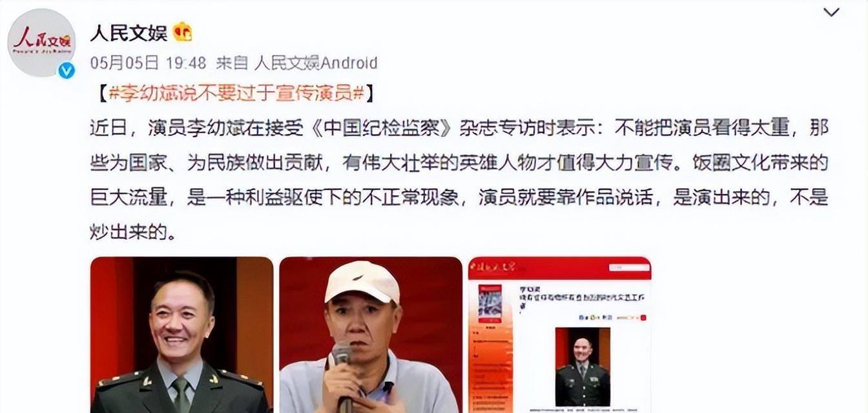
Task: Click the red banner atop the webpage thumbnail
Action: tap(560, 268)
